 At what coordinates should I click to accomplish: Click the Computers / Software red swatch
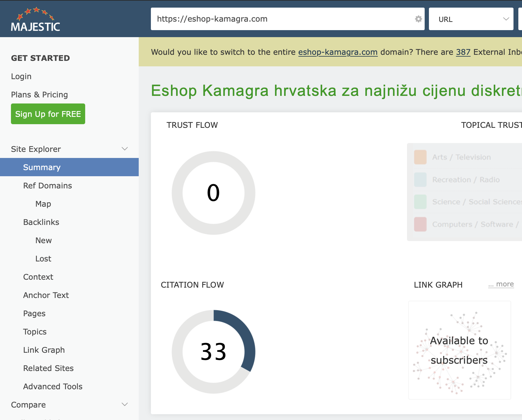420,224
